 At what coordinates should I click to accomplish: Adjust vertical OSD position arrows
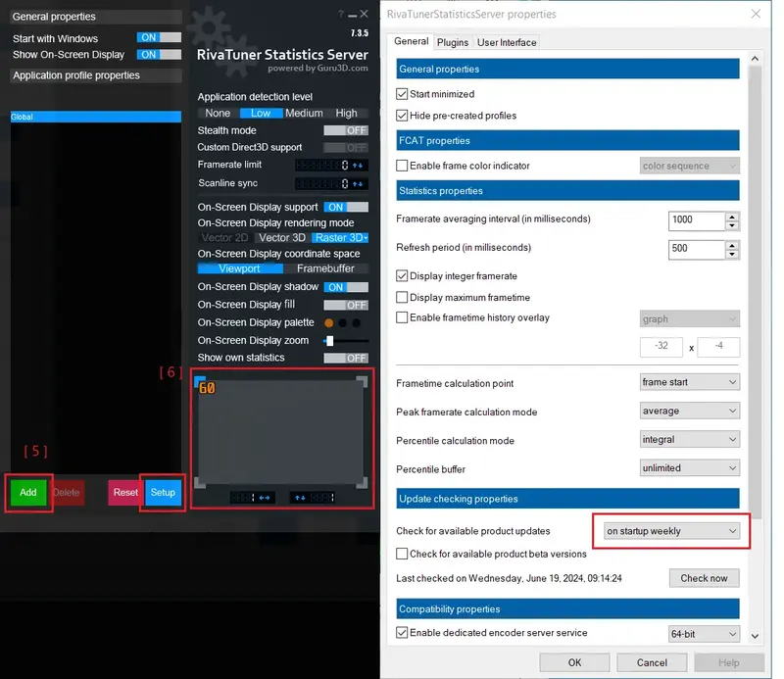click(300, 498)
